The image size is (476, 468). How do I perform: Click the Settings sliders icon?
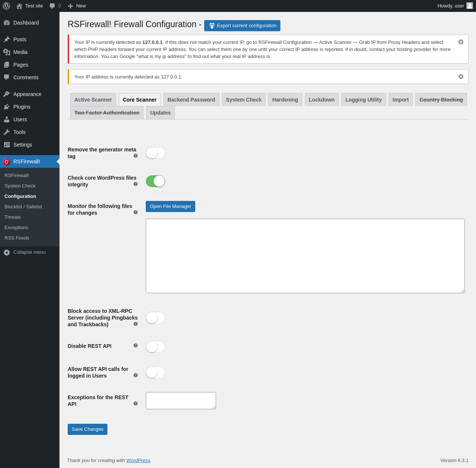coord(7,145)
